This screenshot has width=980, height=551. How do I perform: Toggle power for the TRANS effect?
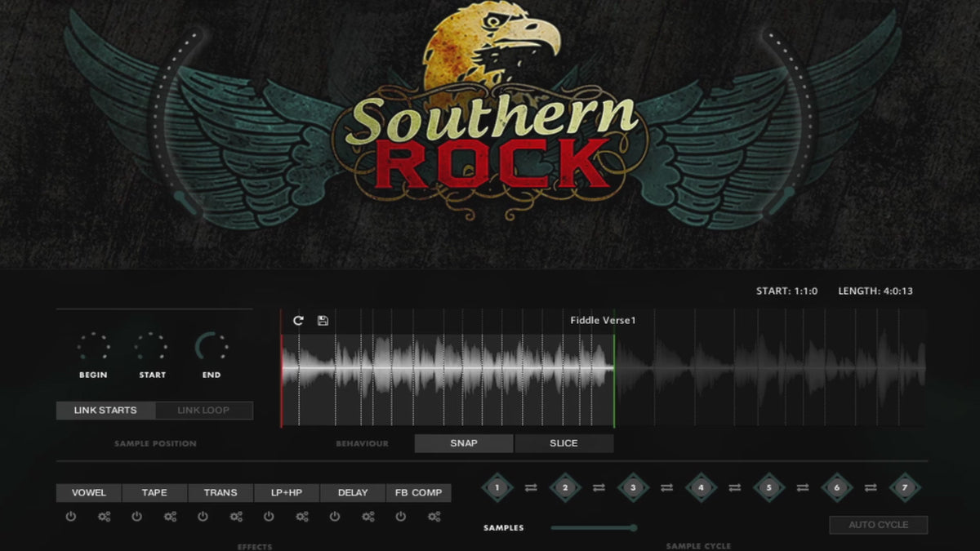203,517
